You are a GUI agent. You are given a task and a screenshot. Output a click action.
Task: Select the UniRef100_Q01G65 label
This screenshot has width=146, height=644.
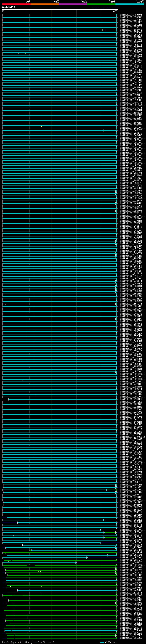click(131, 82)
